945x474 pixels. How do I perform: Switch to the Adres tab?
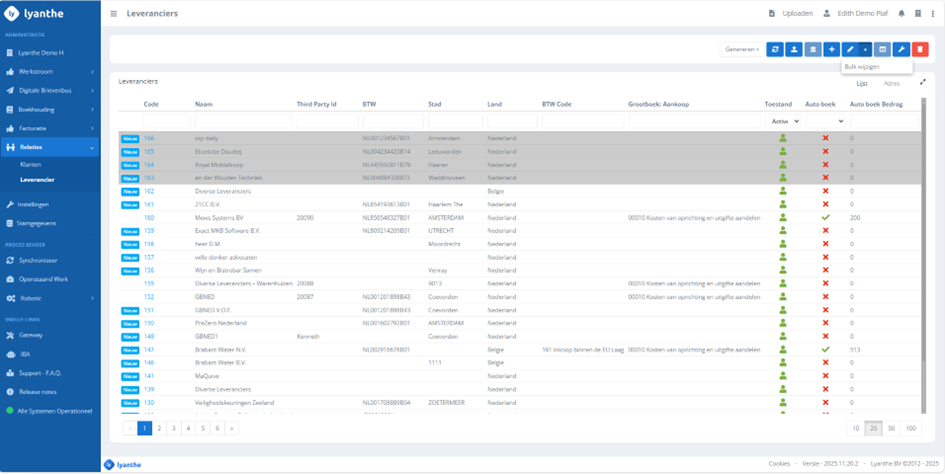(891, 84)
